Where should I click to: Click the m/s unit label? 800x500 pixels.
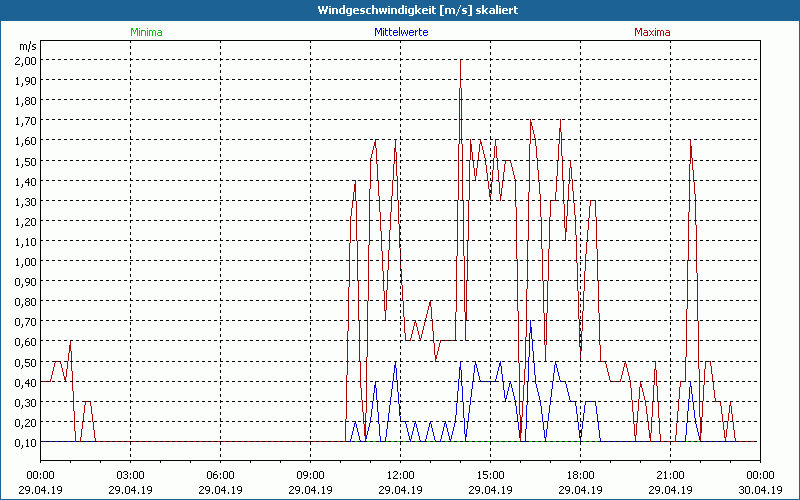coord(26,46)
